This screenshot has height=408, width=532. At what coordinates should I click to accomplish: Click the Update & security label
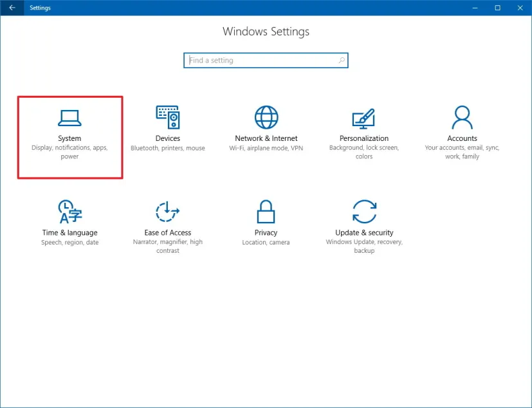point(364,232)
